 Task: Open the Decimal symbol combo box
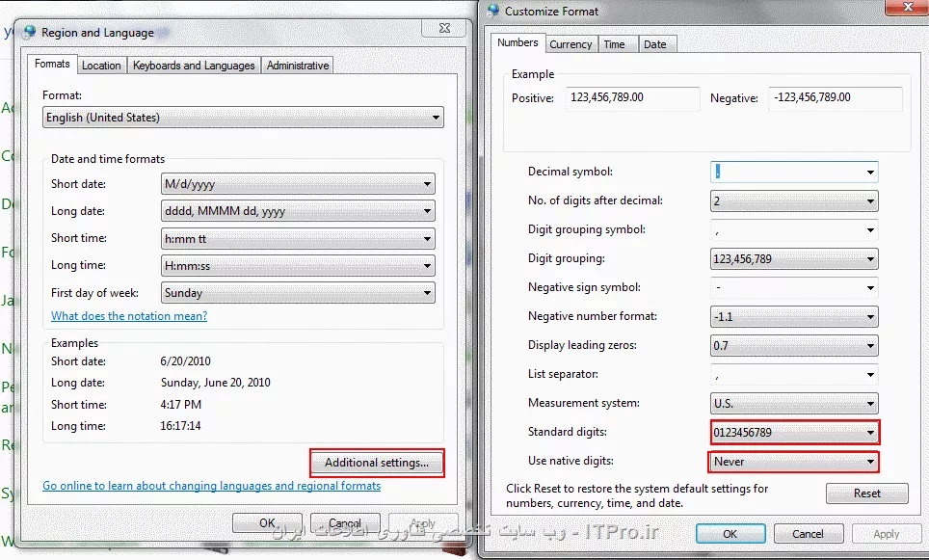[794, 172]
